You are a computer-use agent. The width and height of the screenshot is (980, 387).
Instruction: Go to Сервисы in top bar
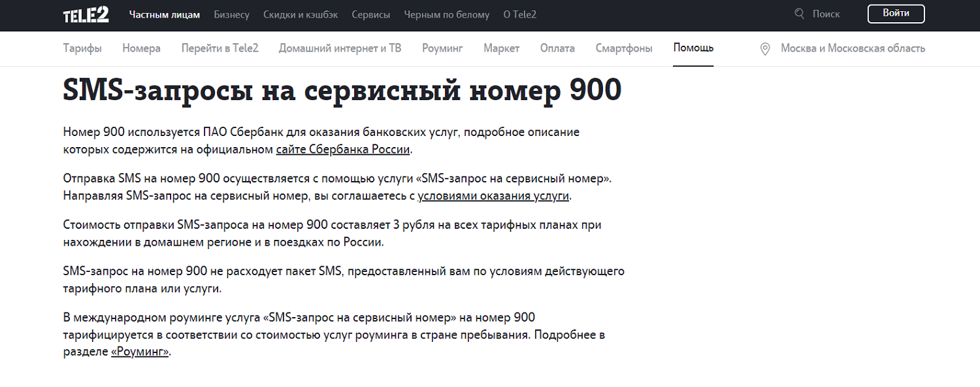[x=370, y=14]
